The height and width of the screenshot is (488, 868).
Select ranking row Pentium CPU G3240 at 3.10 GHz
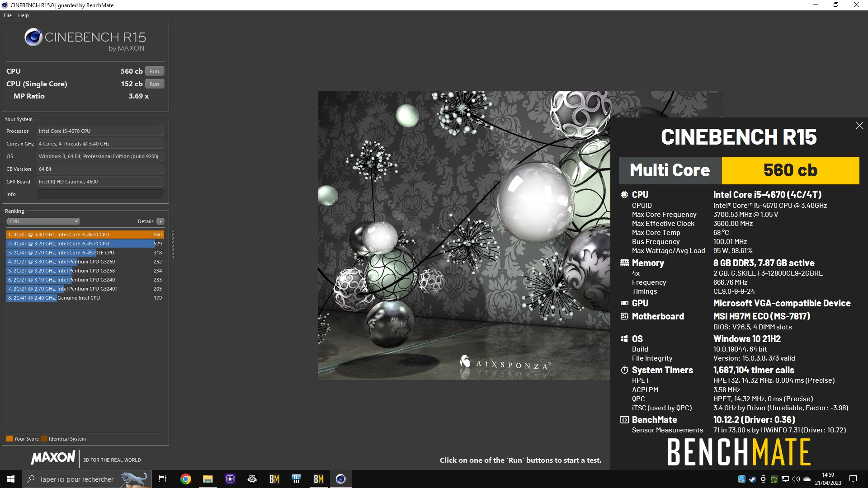pos(85,280)
